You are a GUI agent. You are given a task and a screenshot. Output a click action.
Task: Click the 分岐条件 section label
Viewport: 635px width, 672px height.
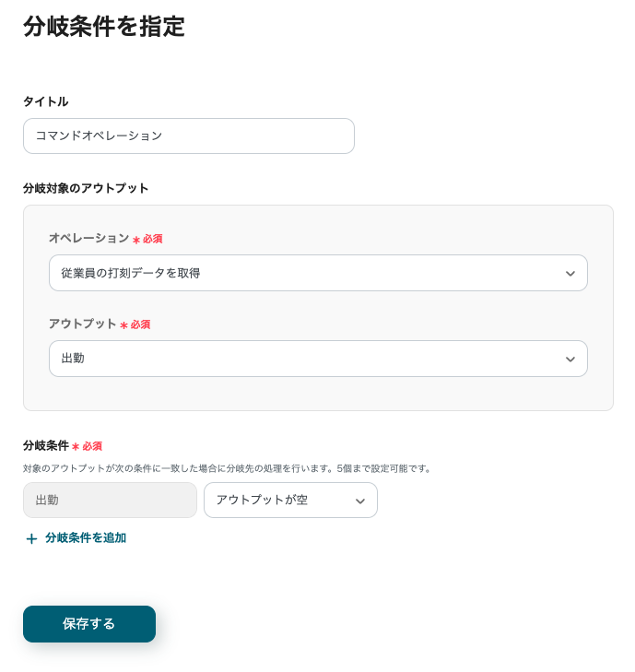click(x=46, y=445)
